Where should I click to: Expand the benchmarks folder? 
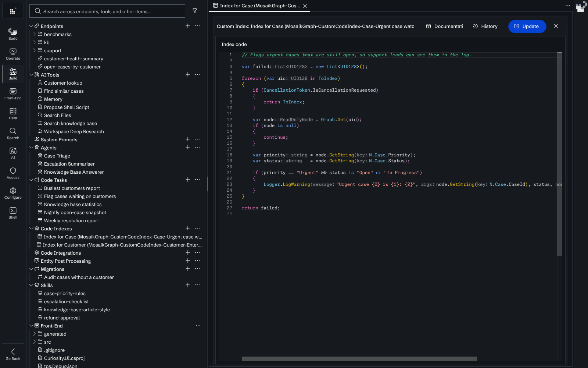(x=35, y=34)
